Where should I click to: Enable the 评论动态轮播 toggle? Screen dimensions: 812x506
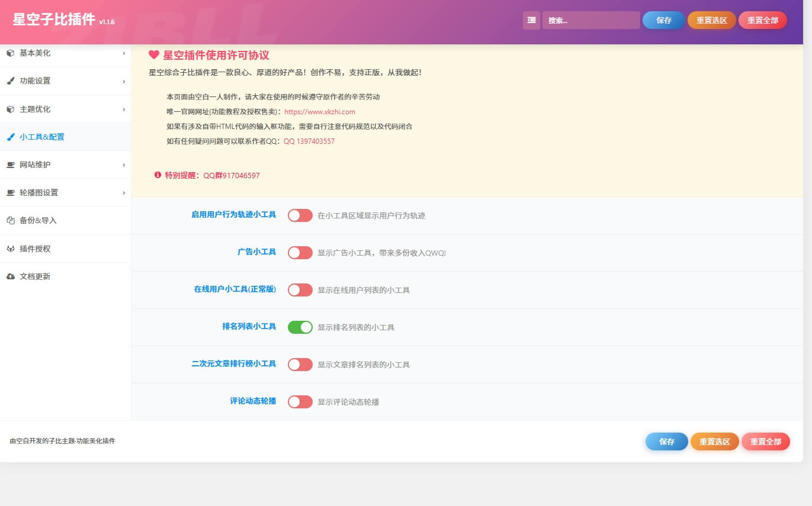click(300, 402)
